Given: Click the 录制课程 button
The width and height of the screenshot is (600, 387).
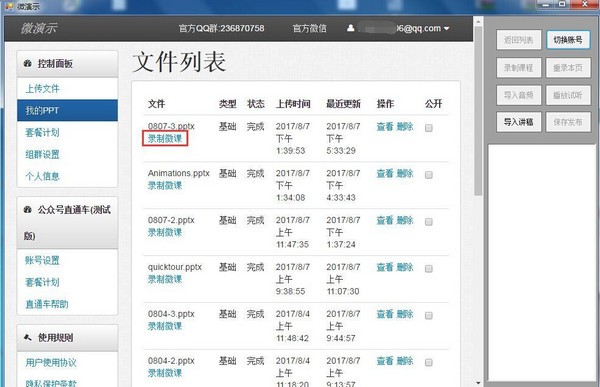Looking at the screenshot, I should click(x=518, y=68).
